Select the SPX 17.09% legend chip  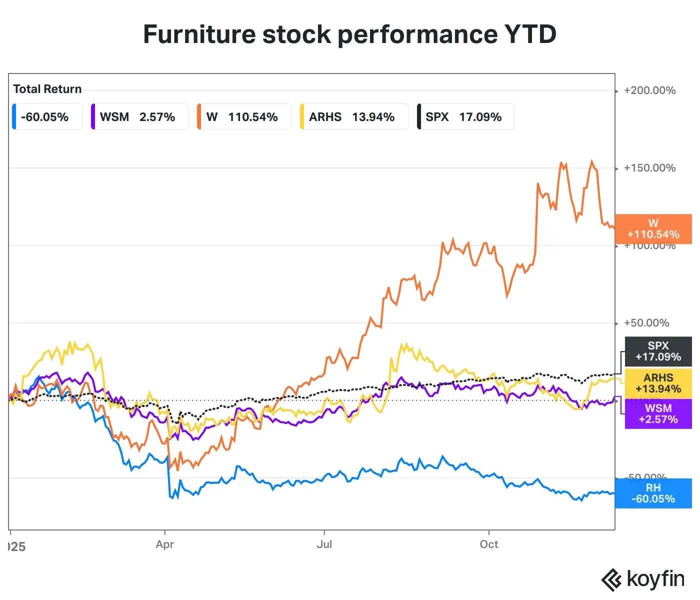pos(465,117)
